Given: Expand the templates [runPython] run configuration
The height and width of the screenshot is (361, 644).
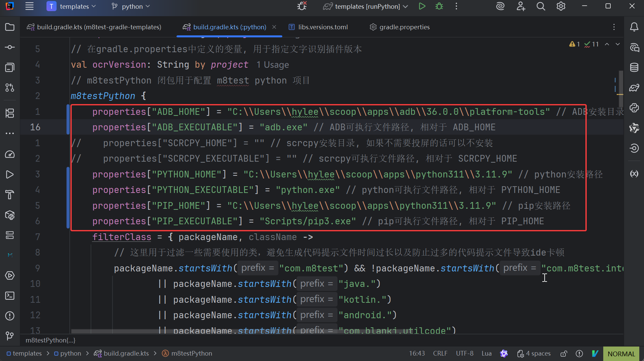Looking at the screenshot, I should click(x=367, y=6).
